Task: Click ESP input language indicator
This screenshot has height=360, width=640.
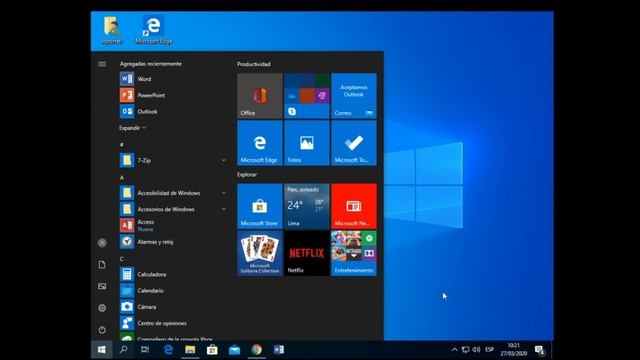Action: click(x=489, y=350)
